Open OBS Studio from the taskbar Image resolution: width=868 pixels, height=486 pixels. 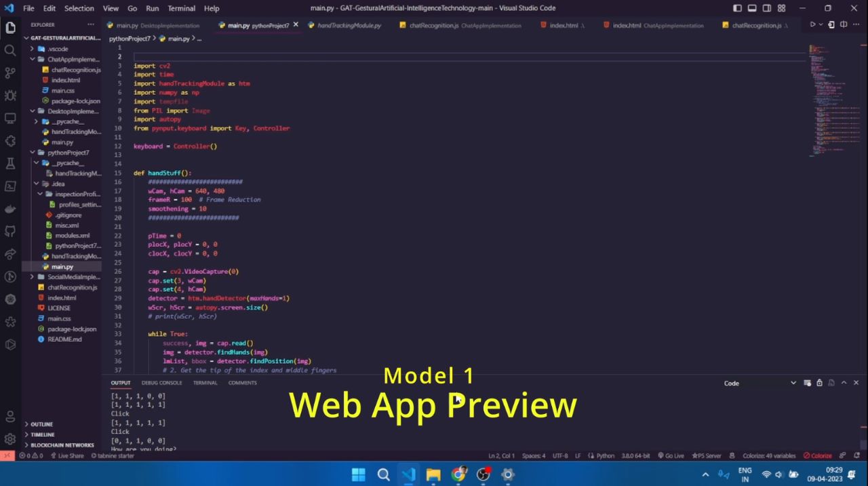(x=484, y=474)
